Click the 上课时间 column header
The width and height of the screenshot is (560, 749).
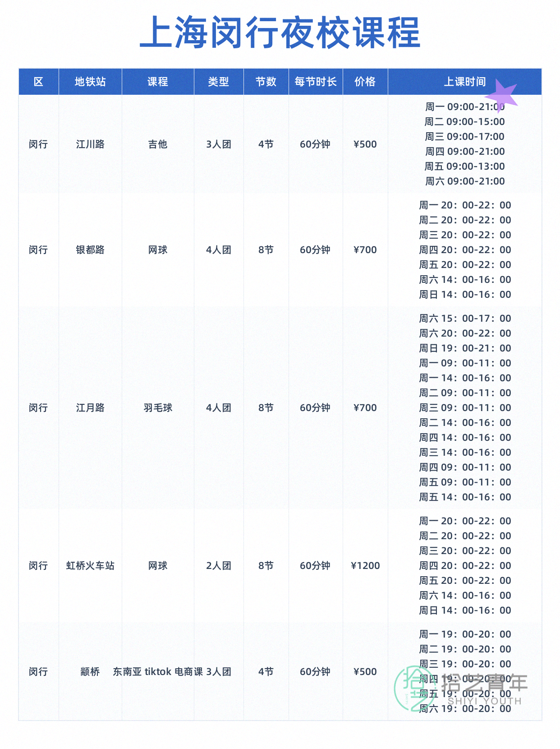click(464, 82)
